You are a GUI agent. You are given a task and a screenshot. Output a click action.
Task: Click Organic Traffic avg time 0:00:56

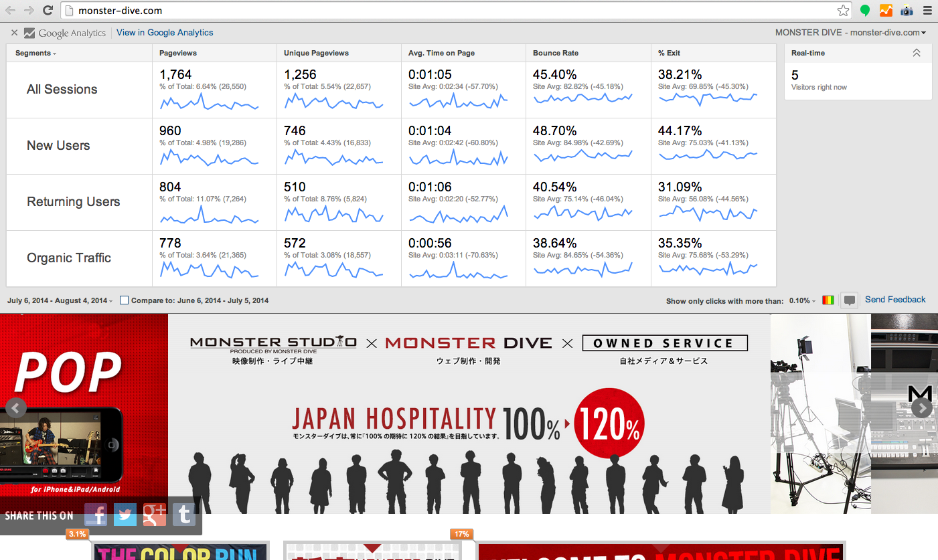pos(430,243)
